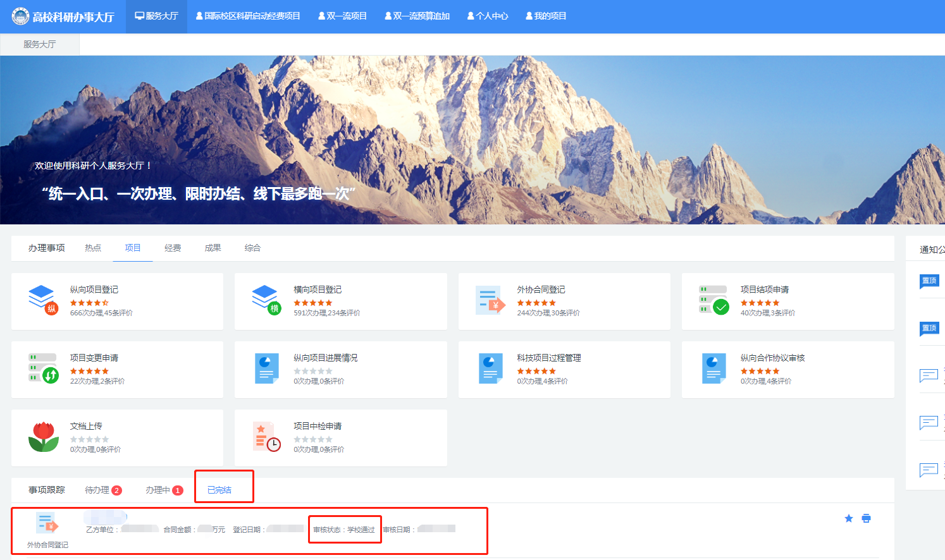Open the 待办理 tracking tab

102,490
